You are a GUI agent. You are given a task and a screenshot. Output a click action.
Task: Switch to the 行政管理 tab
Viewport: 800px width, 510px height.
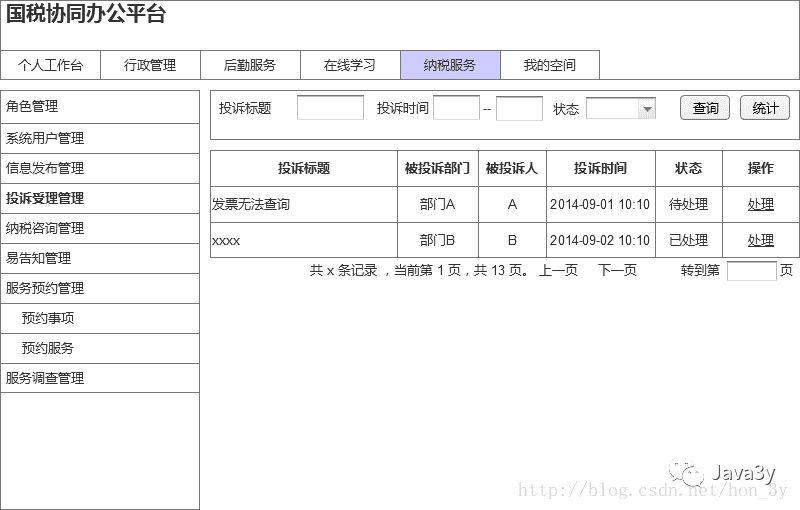pos(151,65)
